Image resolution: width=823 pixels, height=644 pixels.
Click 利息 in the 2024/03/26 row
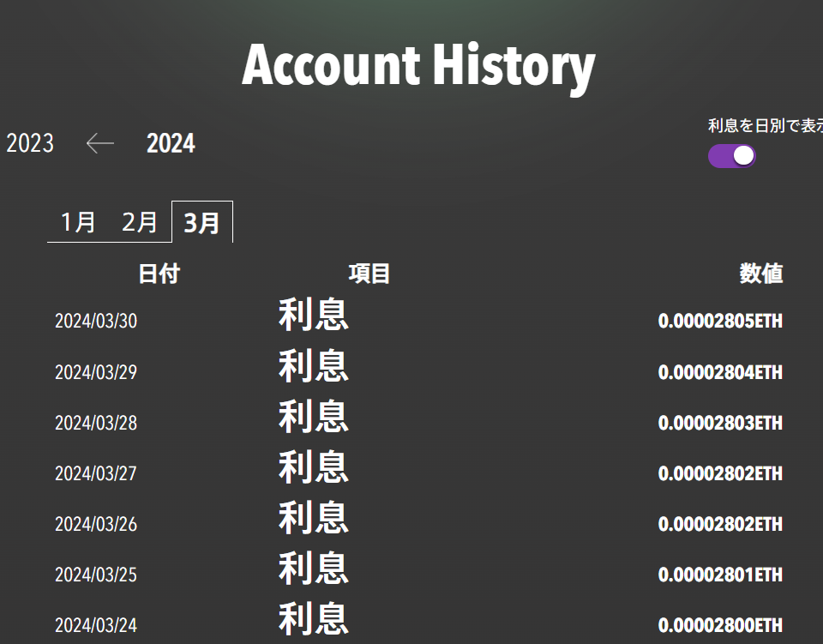coord(314,517)
